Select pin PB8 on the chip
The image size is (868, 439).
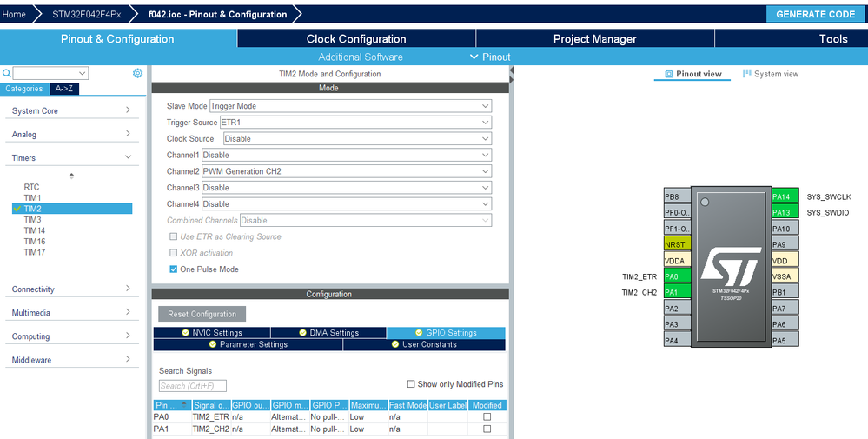pos(678,196)
